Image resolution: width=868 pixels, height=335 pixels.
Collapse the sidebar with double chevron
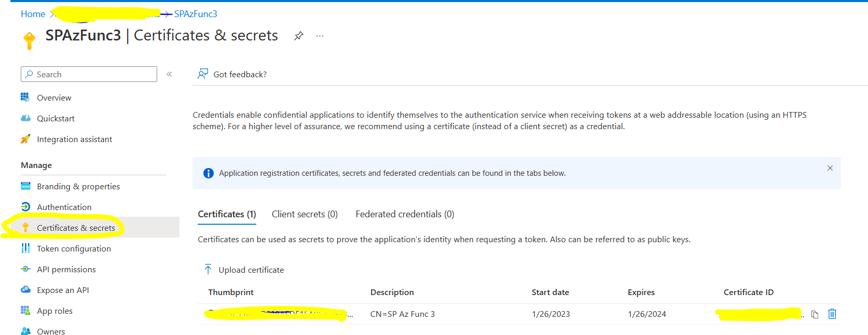[x=169, y=74]
